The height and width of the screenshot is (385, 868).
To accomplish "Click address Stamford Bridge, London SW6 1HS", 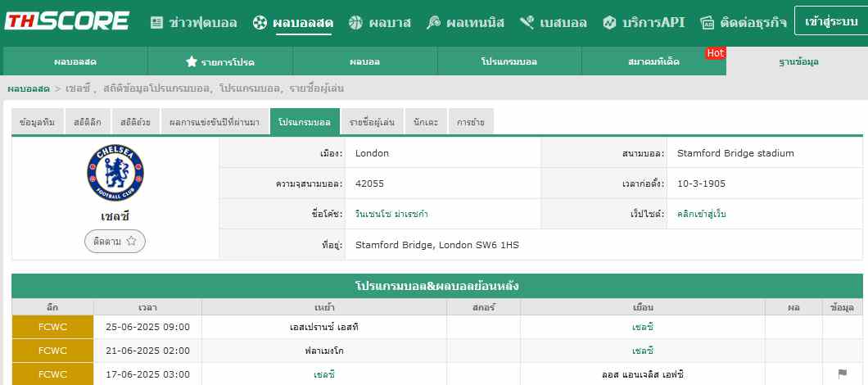I will tap(437, 245).
